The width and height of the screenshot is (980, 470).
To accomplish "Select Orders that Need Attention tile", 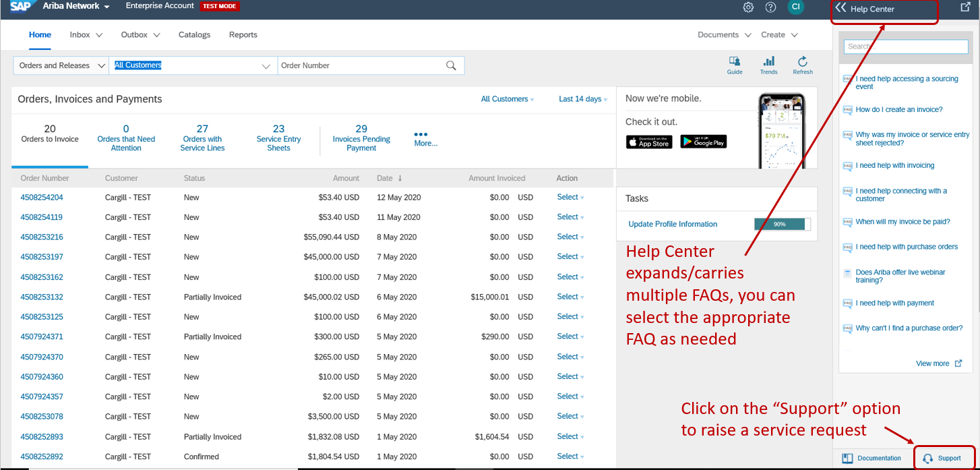I will coord(126,138).
